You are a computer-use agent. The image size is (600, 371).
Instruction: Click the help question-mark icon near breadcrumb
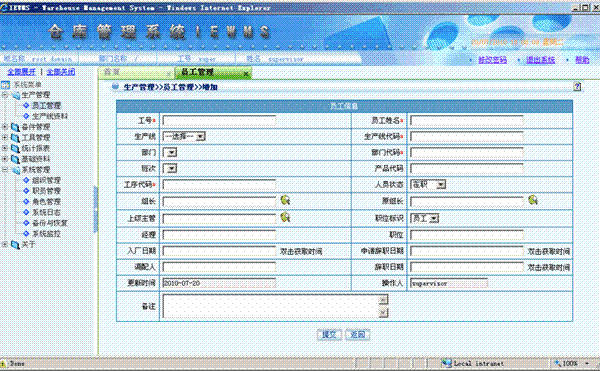577,87
